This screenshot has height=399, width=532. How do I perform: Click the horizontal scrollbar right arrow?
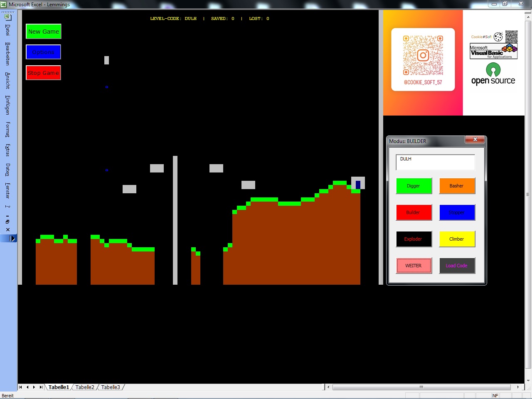tap(518, 387)
